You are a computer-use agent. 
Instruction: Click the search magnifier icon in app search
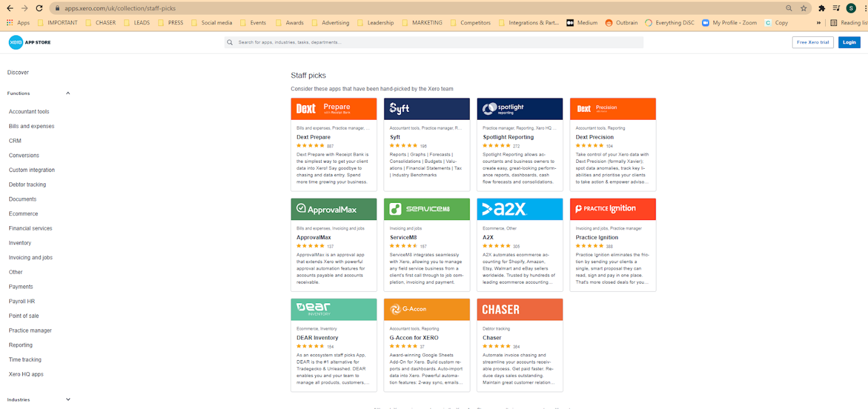(230, 42)
